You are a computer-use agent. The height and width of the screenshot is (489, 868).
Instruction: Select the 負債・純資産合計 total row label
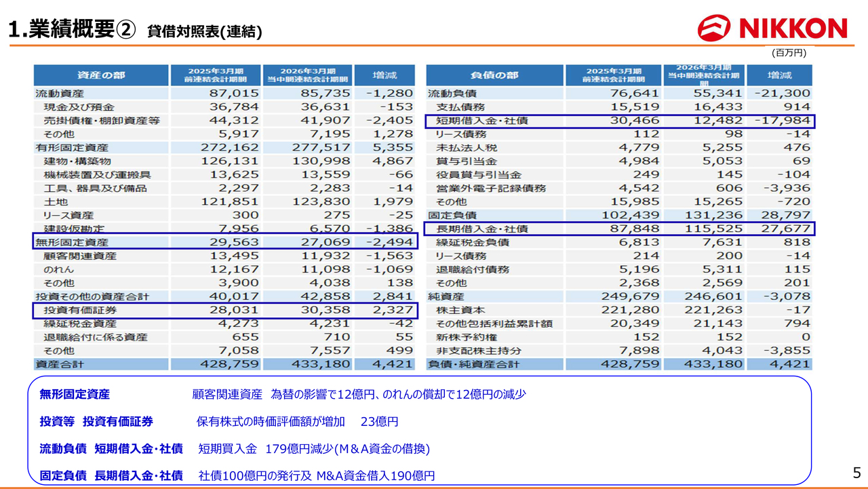coord(471,364)
